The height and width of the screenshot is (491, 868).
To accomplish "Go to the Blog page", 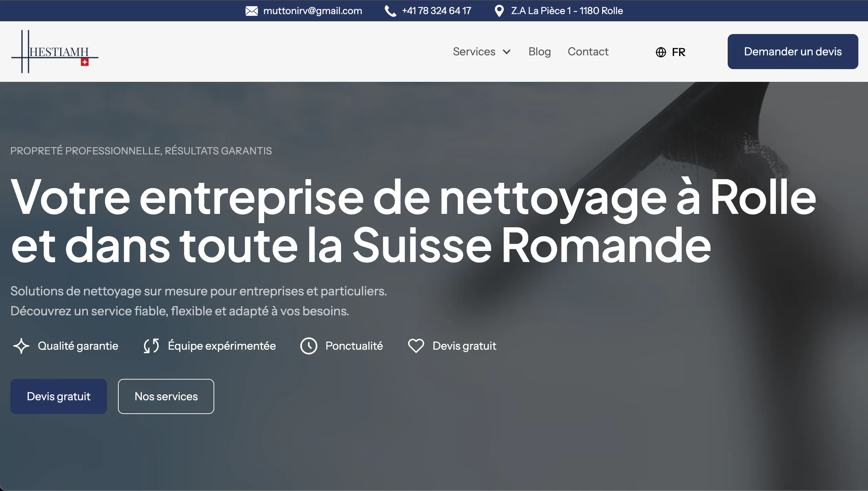I will [x=539, y=52].
